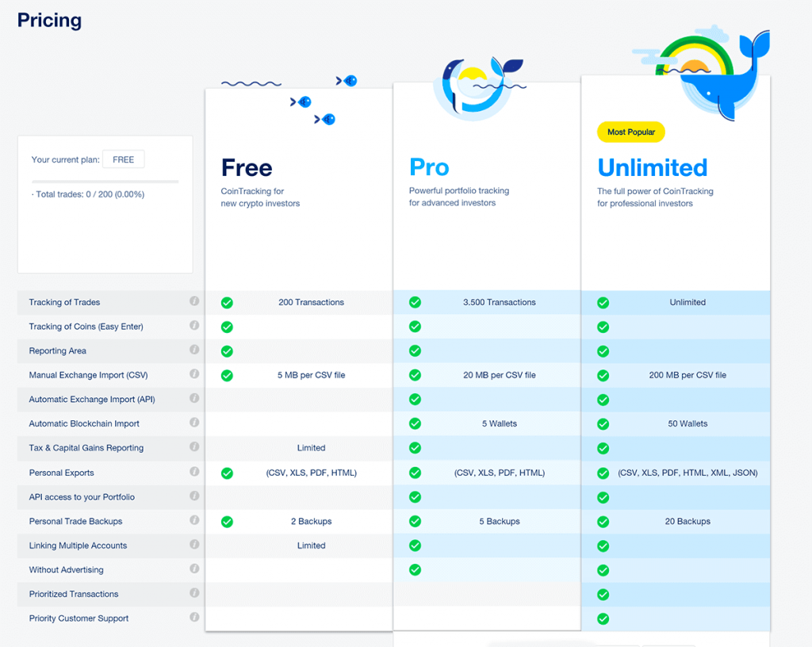Click Free plan checkmark for Personal Trade Backups
This screenshot has height=647, width=812.
[x=227, y=522]
